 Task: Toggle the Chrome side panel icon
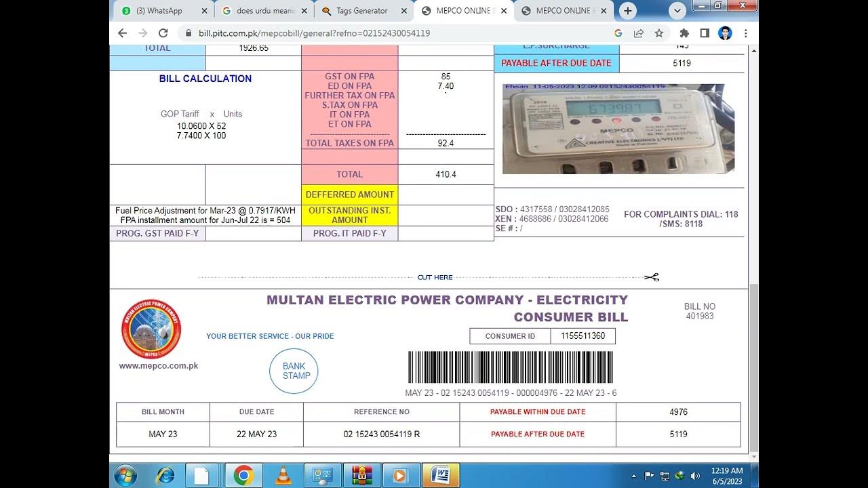(705, 33)
